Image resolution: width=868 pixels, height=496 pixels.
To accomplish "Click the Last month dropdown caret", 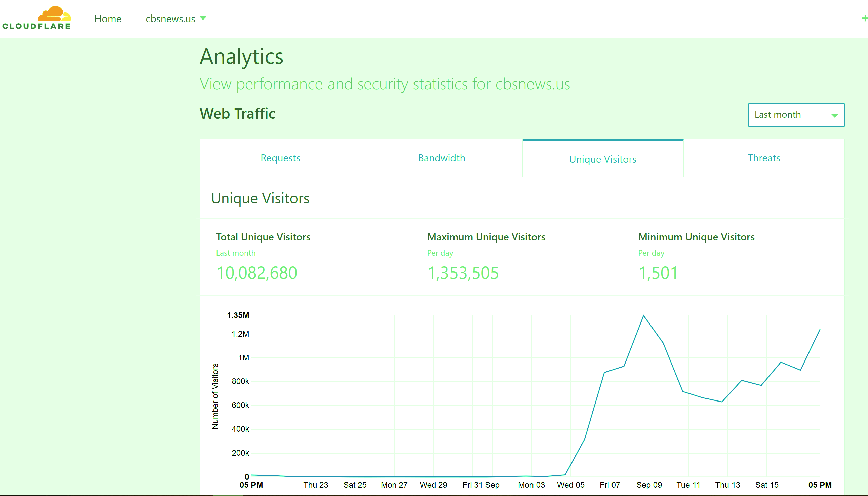I will (834, 116).
